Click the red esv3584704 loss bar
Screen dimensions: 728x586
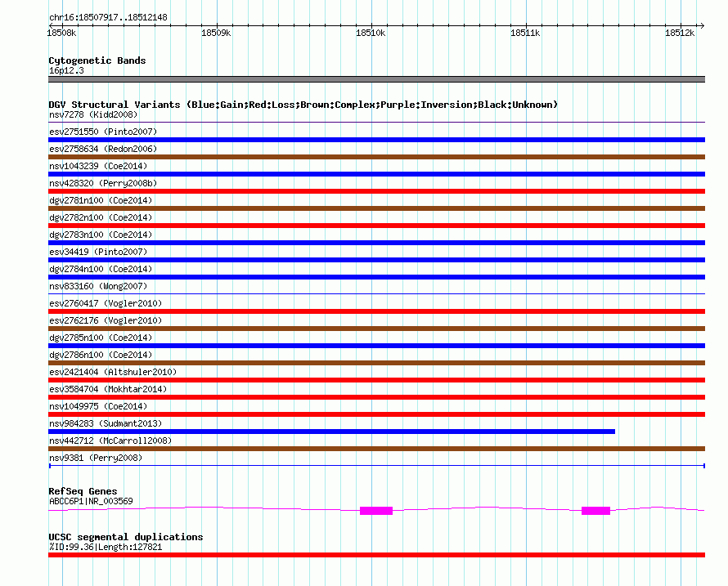click(376, 397)
